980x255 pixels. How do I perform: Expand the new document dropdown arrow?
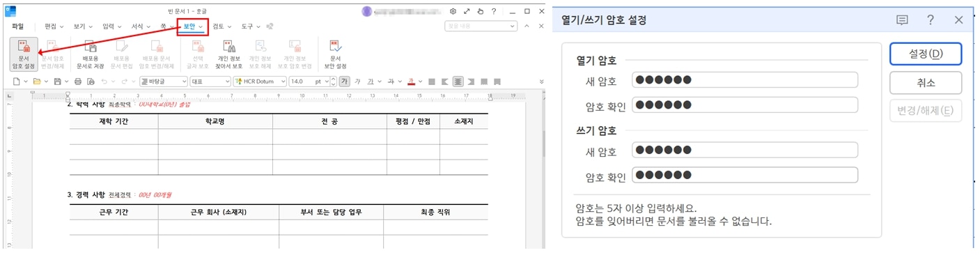pos(26,82)
